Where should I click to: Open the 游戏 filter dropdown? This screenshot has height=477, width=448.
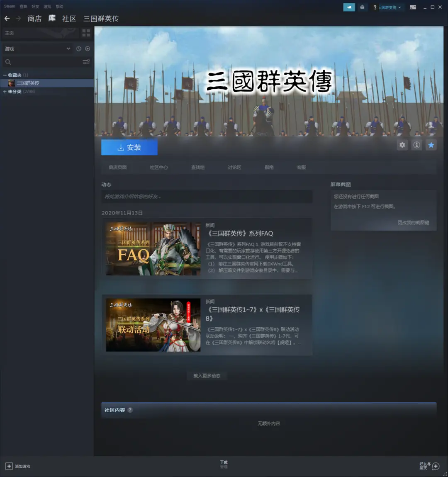(x=37, y=49)
